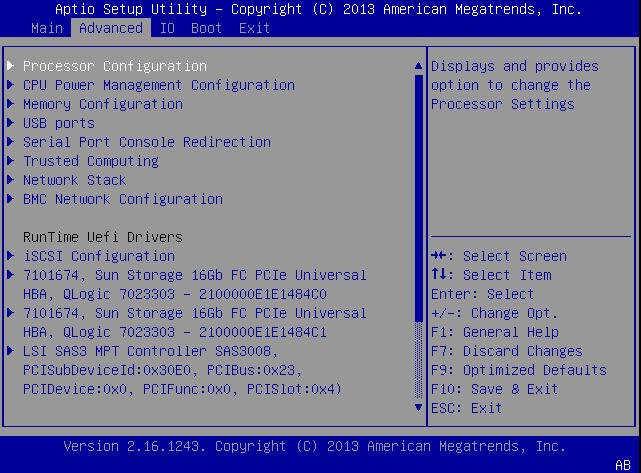Click arrow beside CPU Power Management Configuration
Viewport: 641px width, 473px height.
pyautogui.click(x=11, y=85)
